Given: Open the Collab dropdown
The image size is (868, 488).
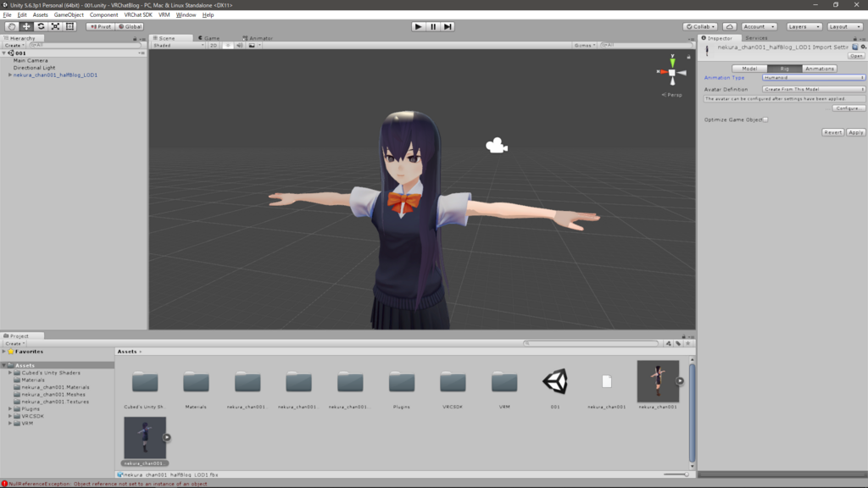Looking at the screenshot, I should (x=700, y=26).
